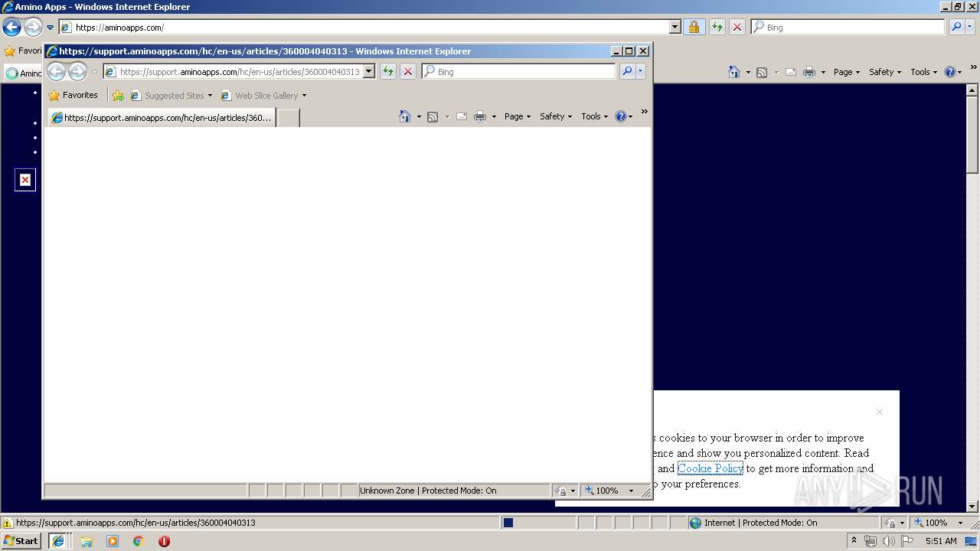Image resolution: width=980 pixels, height=551 pixels.
Task: Click Help icon in popup command bar
Action: (620, 116)
